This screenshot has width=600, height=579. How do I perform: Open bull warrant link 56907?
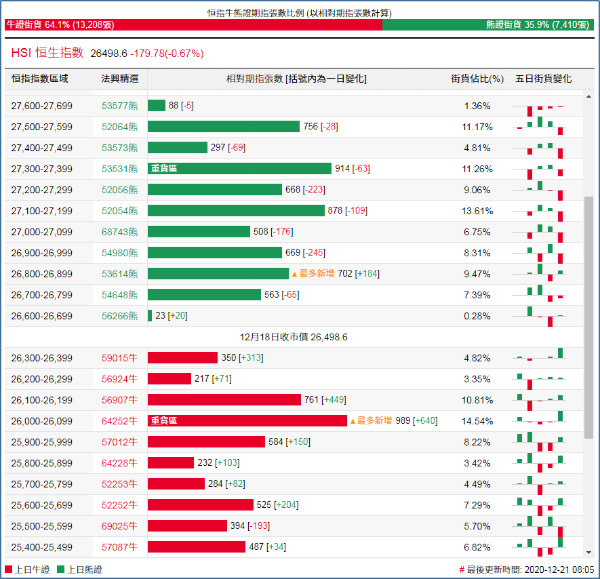point(119,400)
